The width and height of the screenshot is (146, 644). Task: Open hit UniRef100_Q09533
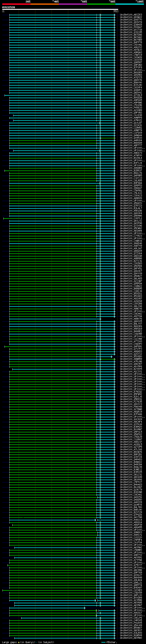(x=131, y=138)
